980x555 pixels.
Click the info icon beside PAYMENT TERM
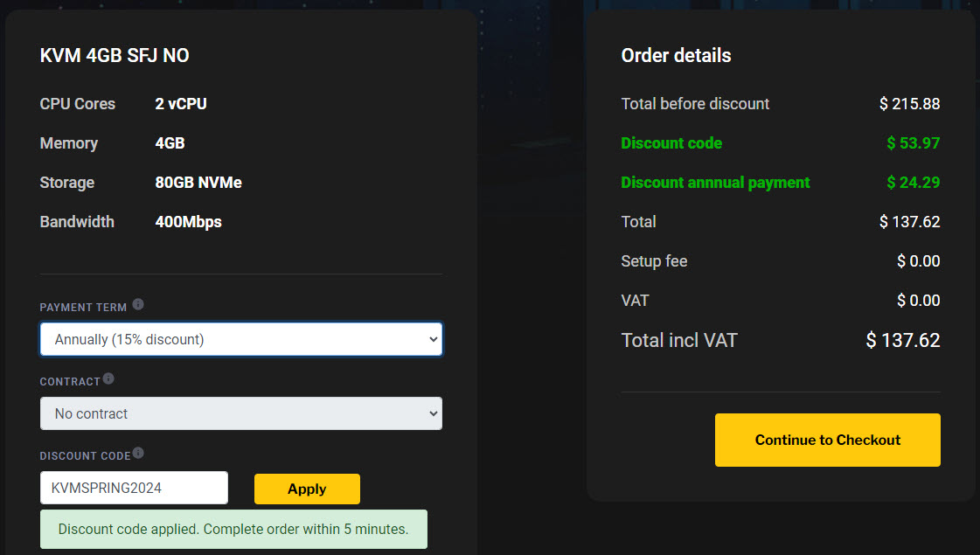coord(138,304)
